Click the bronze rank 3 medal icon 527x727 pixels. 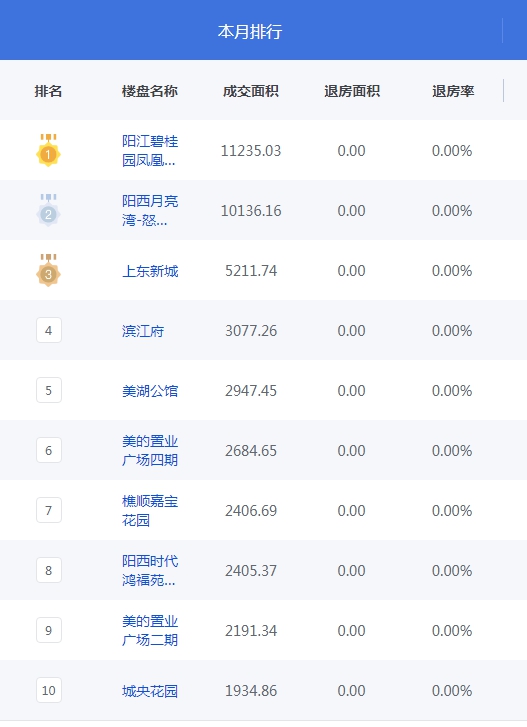point(48,270)
